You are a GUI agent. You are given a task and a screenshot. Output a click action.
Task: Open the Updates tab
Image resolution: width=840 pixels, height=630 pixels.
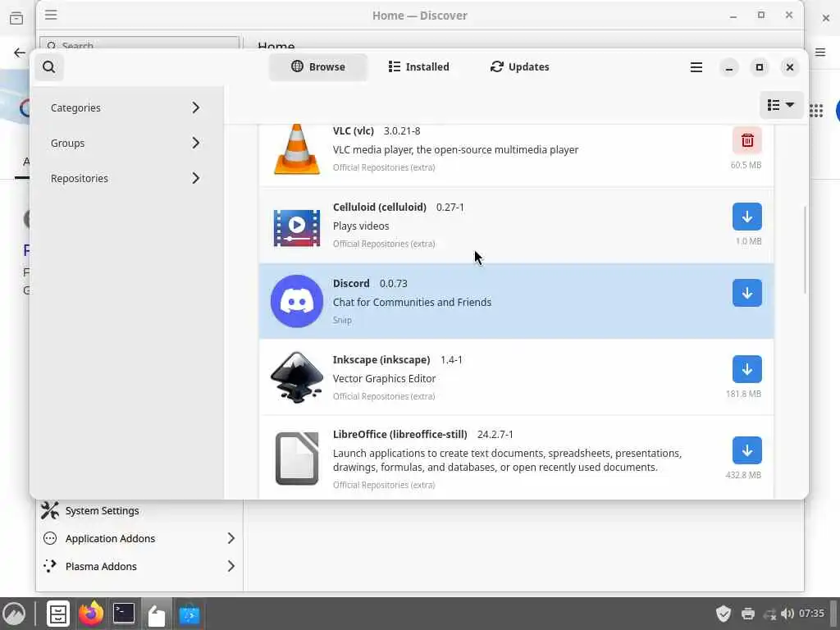point(519,67)
